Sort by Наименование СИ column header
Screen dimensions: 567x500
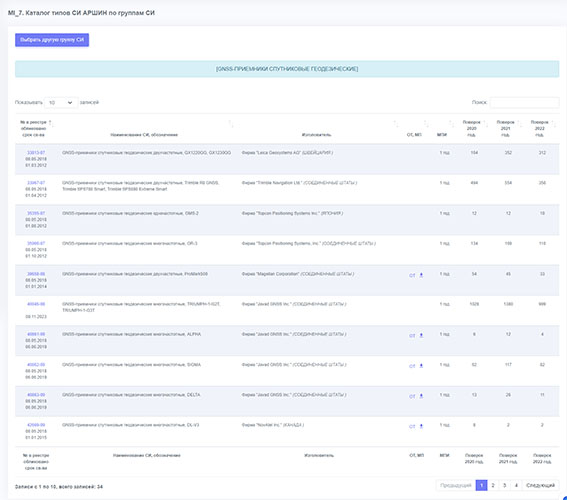(231, 124)
